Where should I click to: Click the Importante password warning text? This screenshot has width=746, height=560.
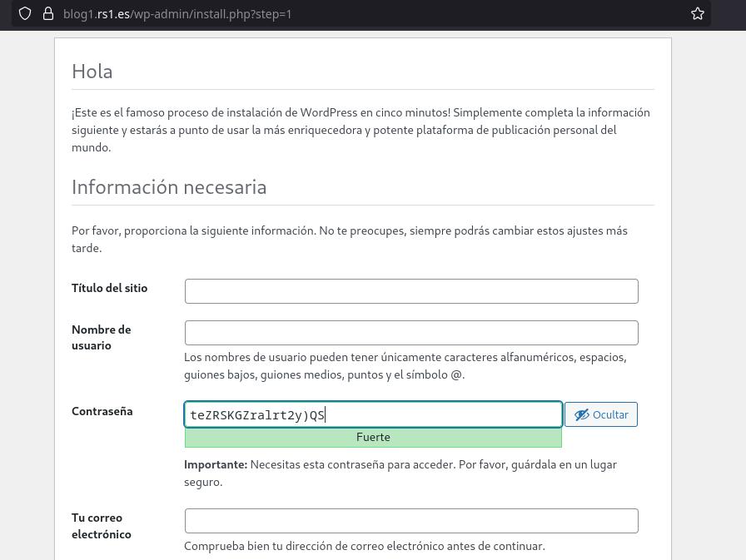[400, 473]
